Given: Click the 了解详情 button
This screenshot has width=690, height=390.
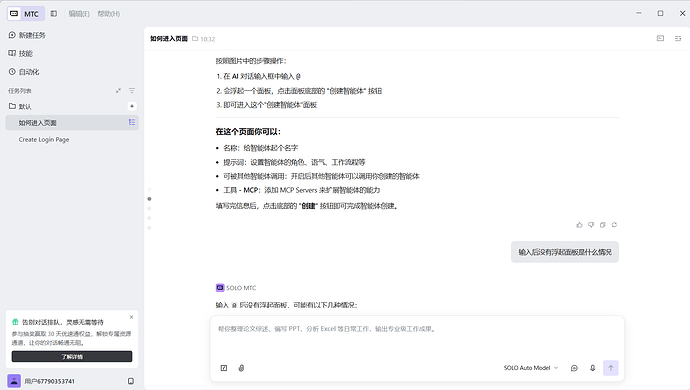Looking at the screenshot, I should 72,357.
